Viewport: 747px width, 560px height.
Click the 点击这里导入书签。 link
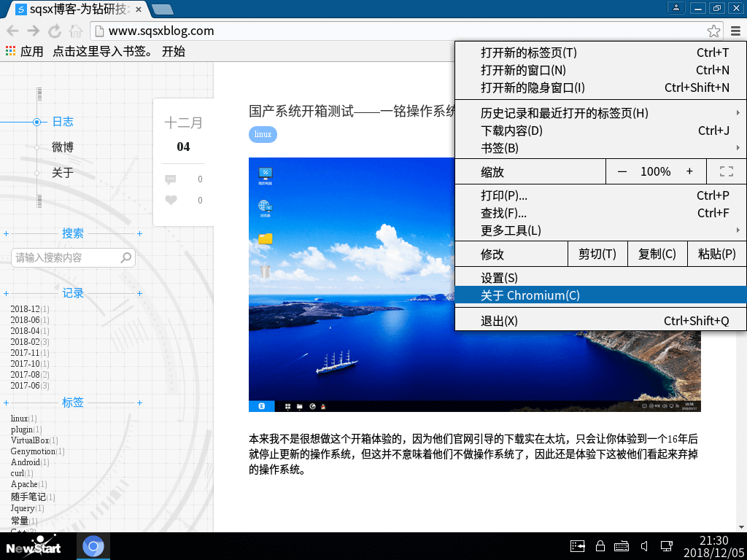[103, 51]
